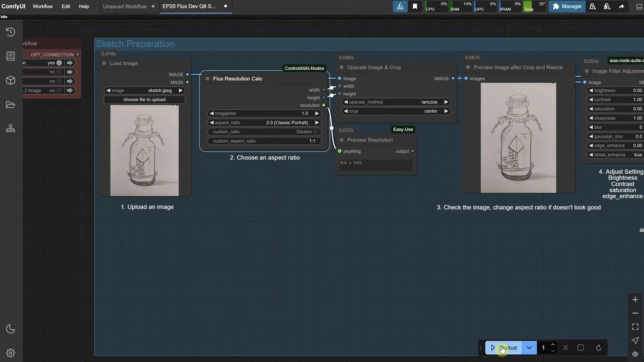
Task: Open the Help menu
Action: tap(84, 6)
